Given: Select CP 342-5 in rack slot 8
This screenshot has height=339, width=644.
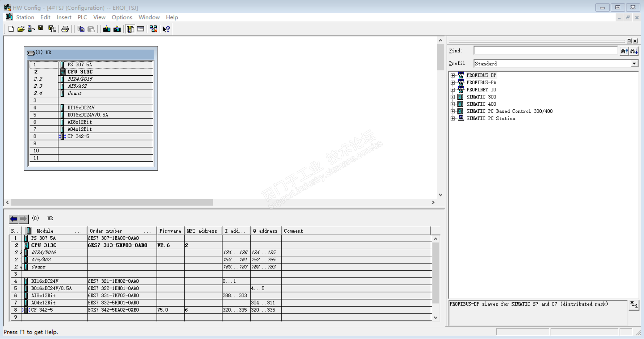Looking at the screenshot, I should click(78, 136).
